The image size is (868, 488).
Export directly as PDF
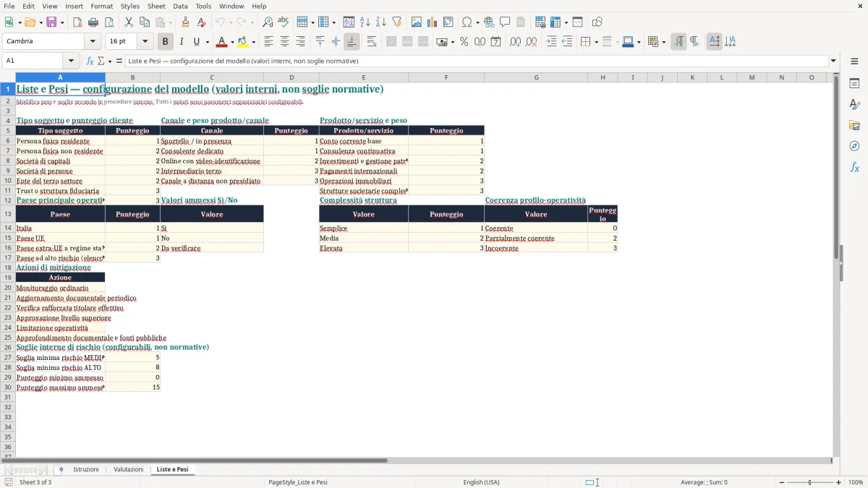coord(77,22)
